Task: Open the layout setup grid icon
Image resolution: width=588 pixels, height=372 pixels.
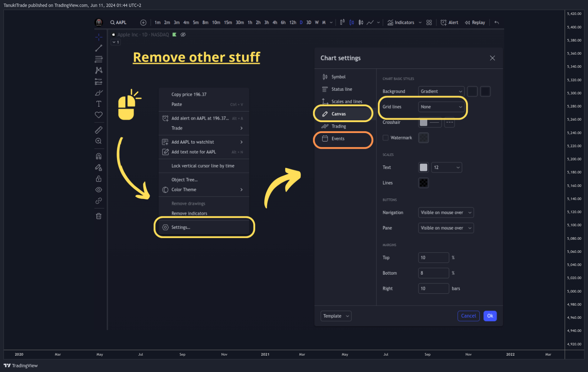Action: click(429, 23)
